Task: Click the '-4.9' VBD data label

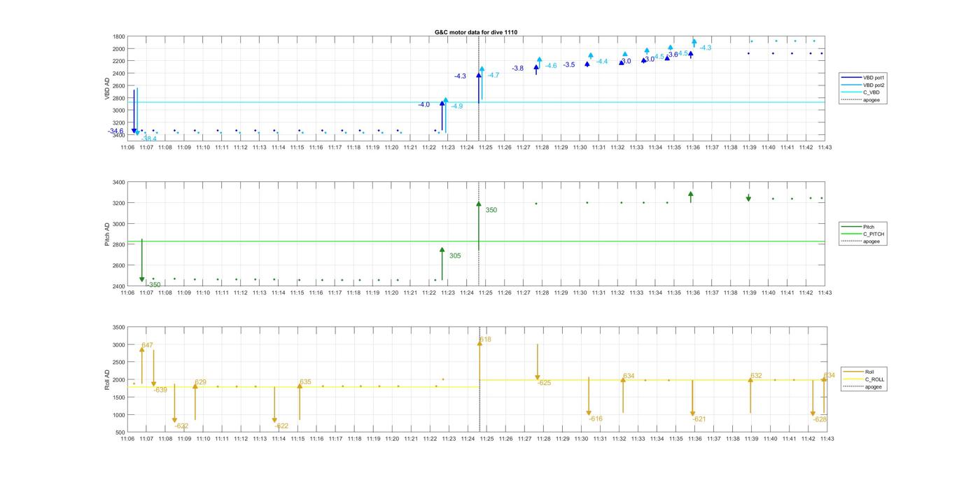Action: click(457, 106)
